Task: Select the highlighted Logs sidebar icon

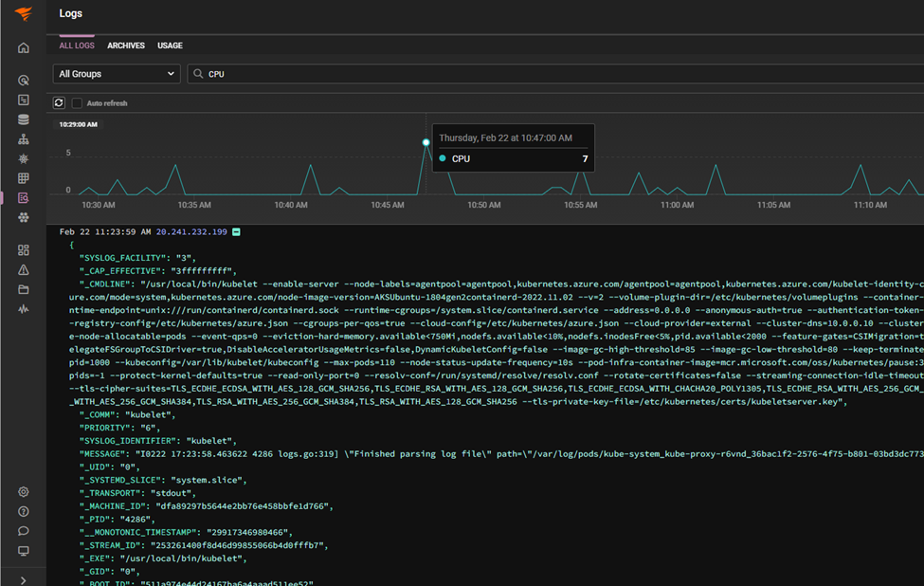Action: 24,198
